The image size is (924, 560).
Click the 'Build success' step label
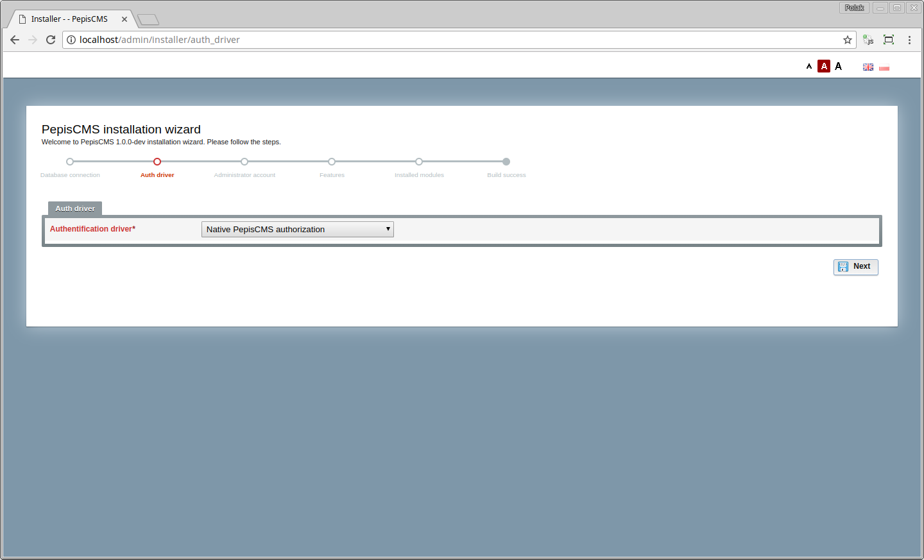pos(506,175)
